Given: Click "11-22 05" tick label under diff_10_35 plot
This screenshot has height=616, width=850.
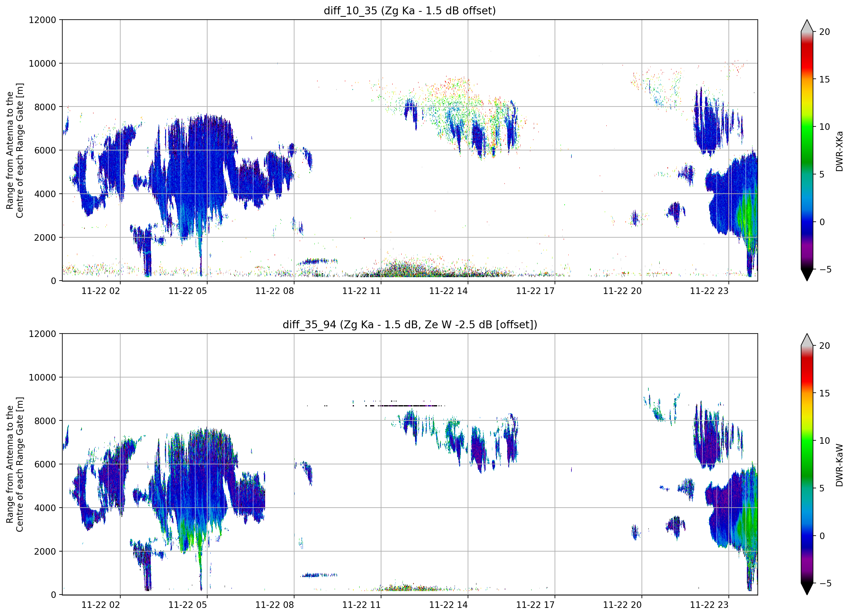Looking at the screenshot, I should [x=187, y=291].
